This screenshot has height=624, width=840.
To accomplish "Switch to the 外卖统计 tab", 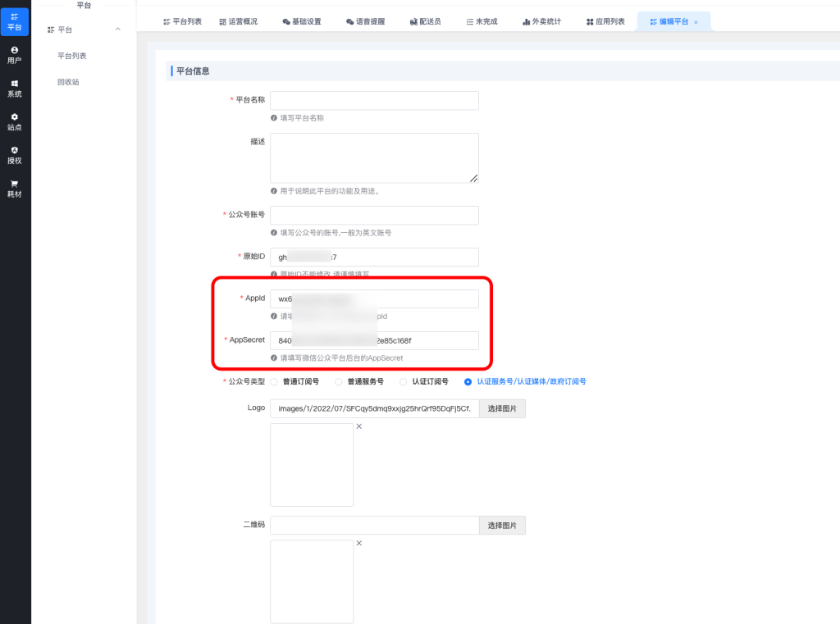I will click(541, 21).
